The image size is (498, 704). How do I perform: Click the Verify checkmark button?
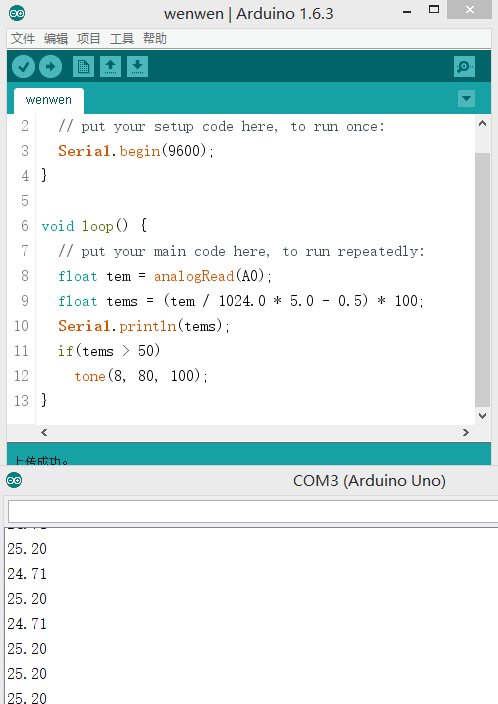point(23,67)
